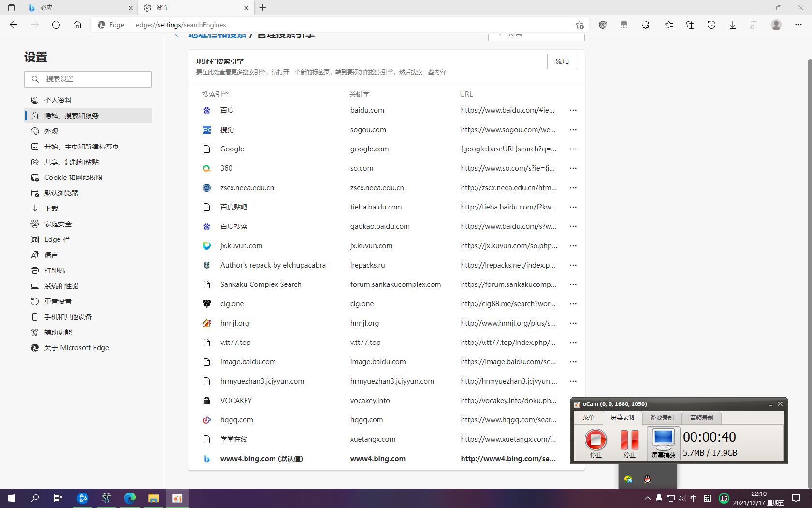Click oCam 屏幕捕获 screen capture button
Viewport: 812px width, 508px height.
click(x=663, y=443)
